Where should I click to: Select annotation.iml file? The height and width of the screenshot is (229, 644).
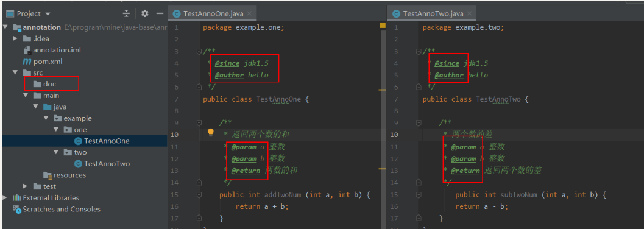[x=57, y=50]
